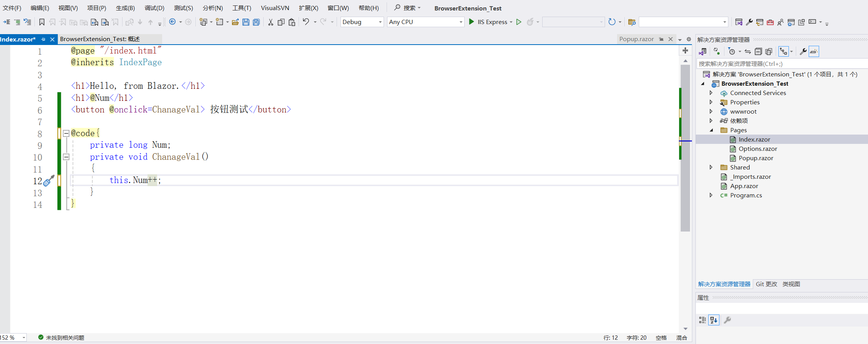Click inside the Solution Explorer search box
This screenshot has height=344, width=868.
click(782, 64)
